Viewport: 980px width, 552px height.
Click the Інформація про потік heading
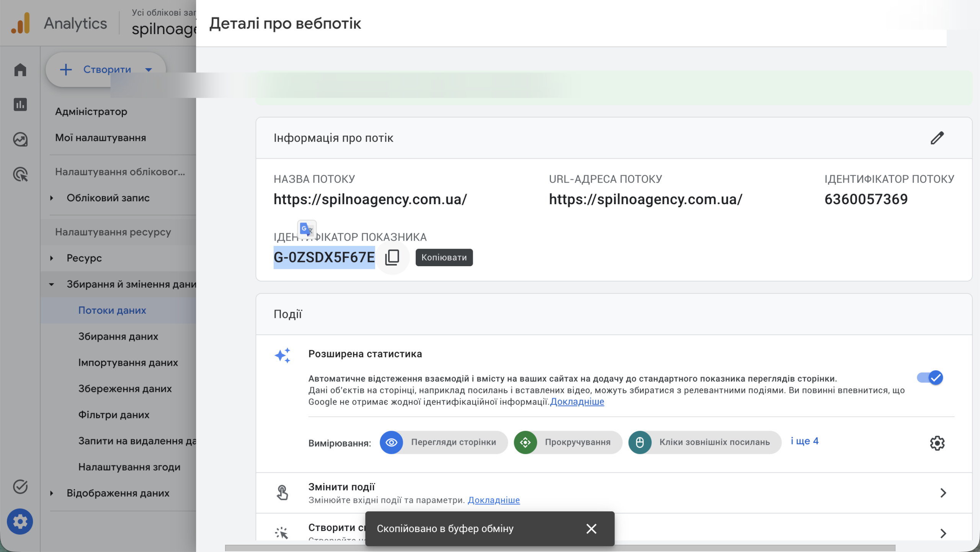(333, 138)
